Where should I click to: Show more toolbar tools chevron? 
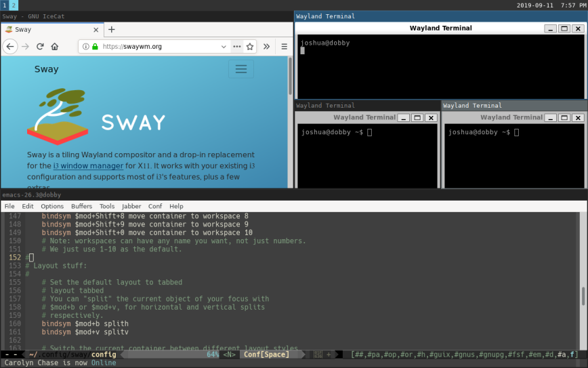click(266, 47)
